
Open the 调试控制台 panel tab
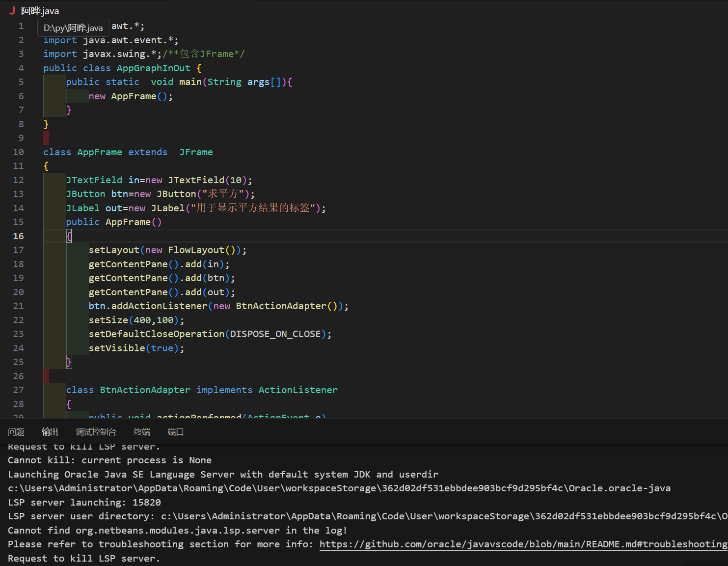click(x=96, y=432)
